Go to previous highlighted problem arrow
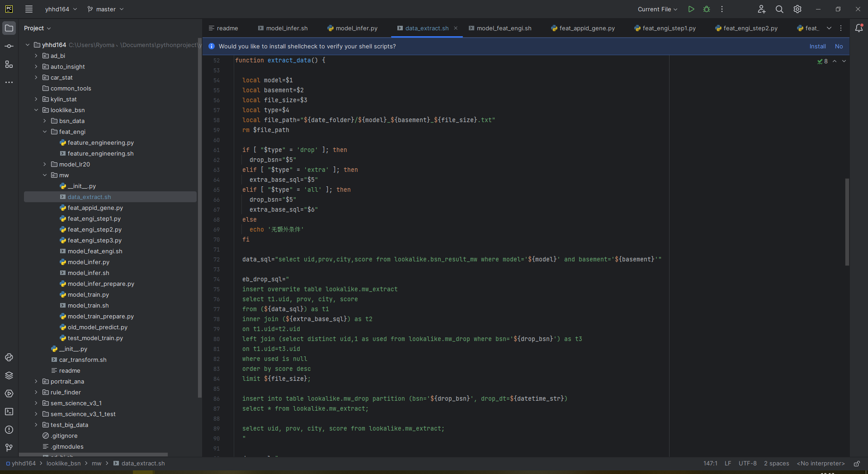 tap(835, 61)
